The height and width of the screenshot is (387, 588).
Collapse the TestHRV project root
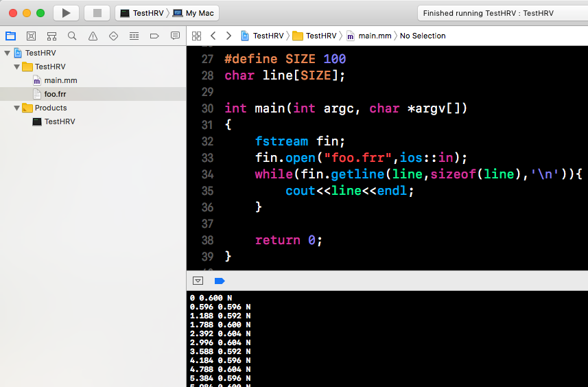click(8, 53)
